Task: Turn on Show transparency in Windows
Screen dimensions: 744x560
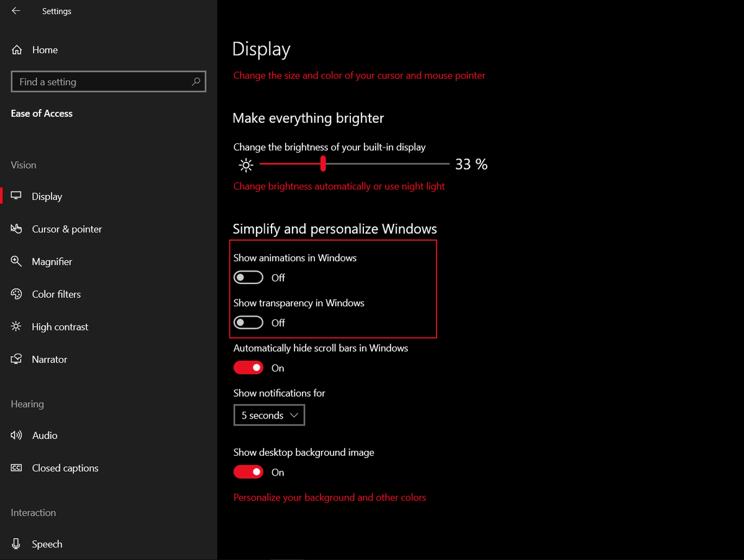Action: pyautogui.click(x=249, y=322)
